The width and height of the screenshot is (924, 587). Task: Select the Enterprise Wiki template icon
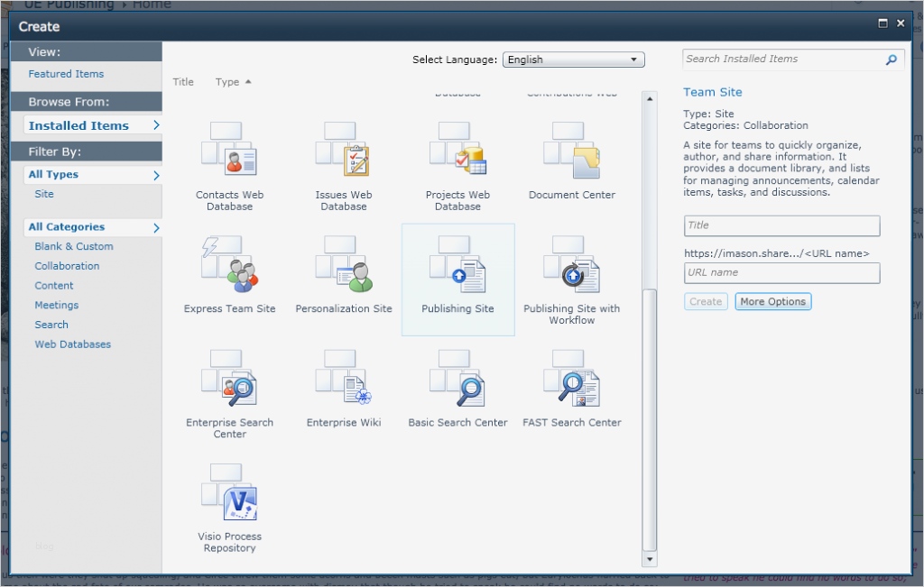click(x=344, y=380)
